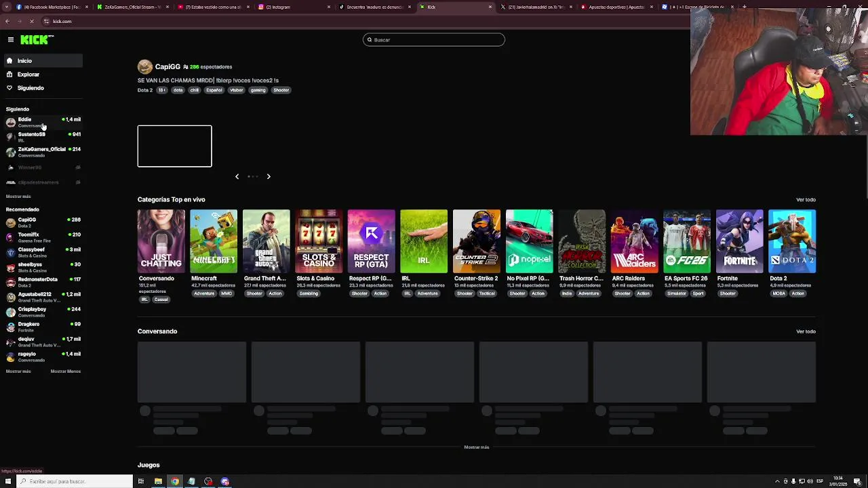The height and width of the screenshot is (488, 868).
Task: Open offline Winner96 channel in sidebar
Action: (x=43, y=167)
